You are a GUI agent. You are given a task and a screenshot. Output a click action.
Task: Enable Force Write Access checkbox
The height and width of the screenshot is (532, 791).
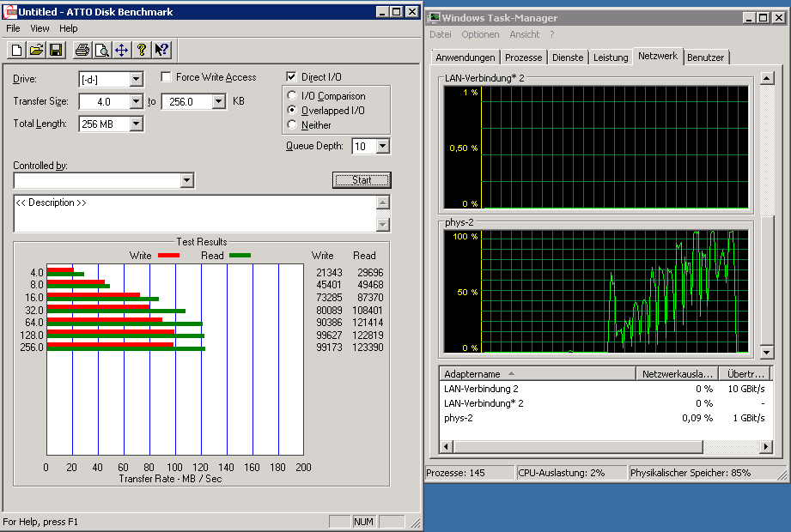click(x=166, y=76)
